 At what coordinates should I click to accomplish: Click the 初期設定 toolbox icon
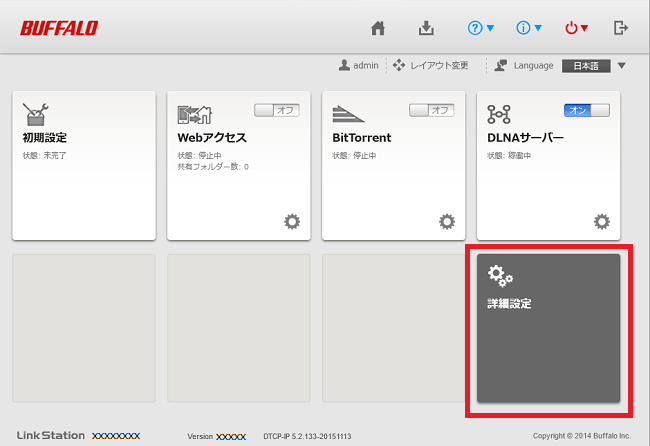point(35,113)
